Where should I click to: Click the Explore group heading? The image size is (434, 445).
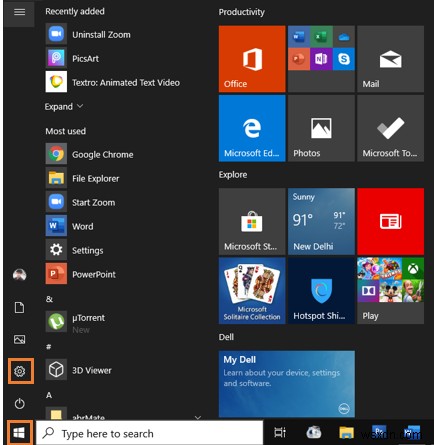[x=233, y=175]
